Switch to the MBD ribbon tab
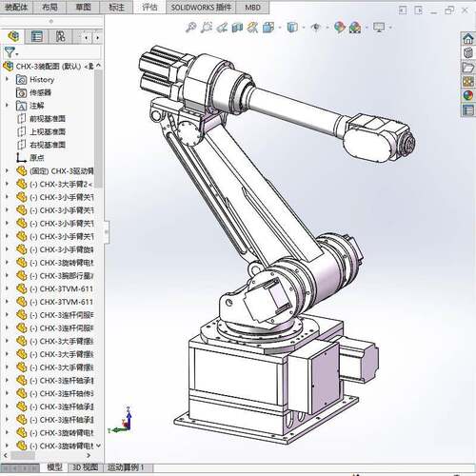 pos(252,8)
